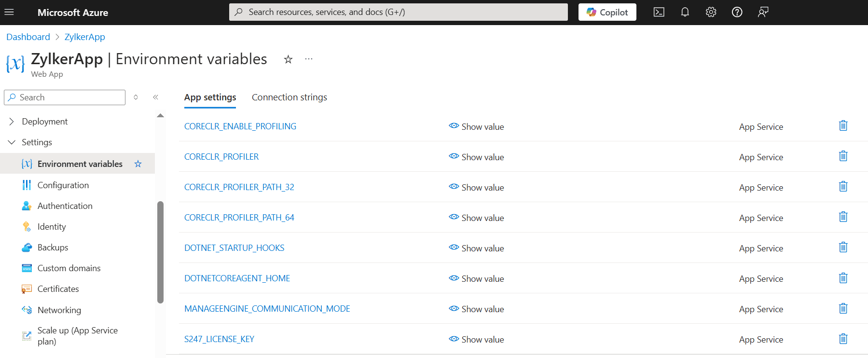Image resolution: width=868 pixels, height=358 pixels.
Task: Reveal the MANAGEENGINE_COMMUNICATION_MODE value
Action: pos(476,309)
